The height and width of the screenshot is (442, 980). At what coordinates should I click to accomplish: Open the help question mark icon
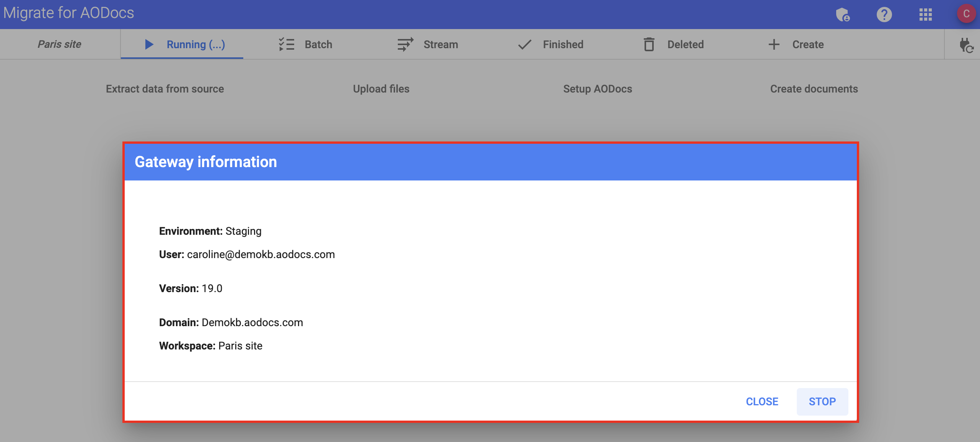tap(884, 15)
